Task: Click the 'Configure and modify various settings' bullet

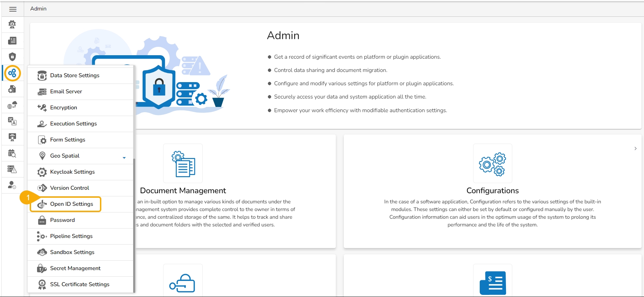Action: (364, 84)
